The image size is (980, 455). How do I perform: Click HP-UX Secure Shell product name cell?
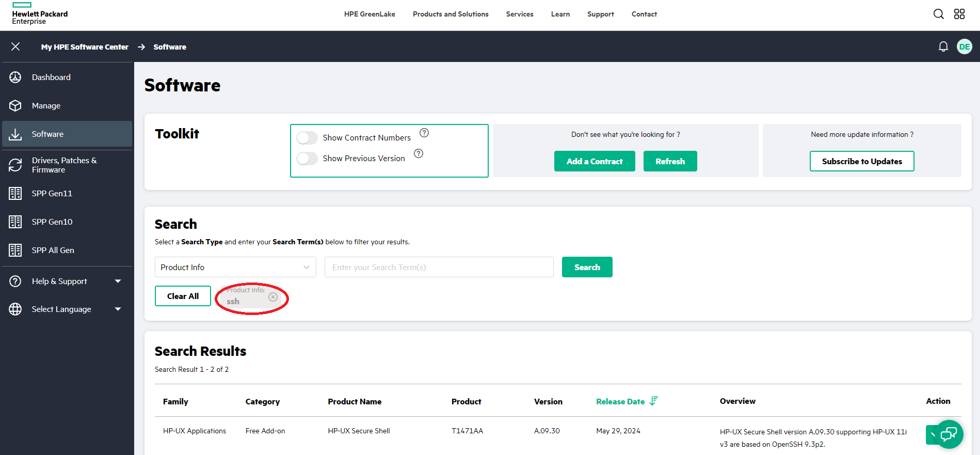click(x=359, y=431)
